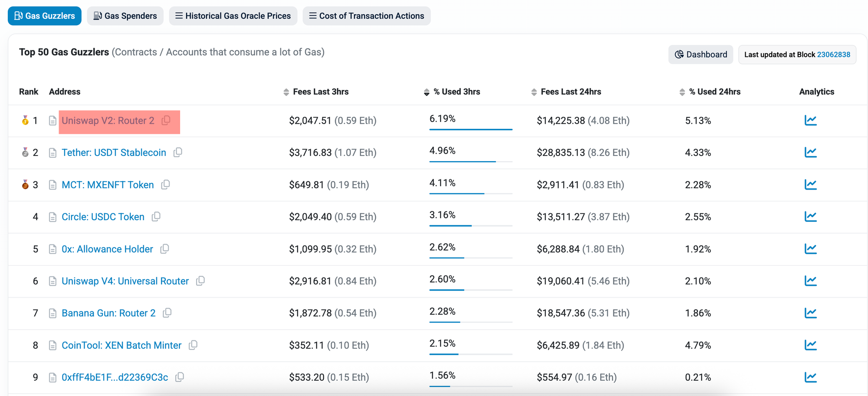Open the Tether: USDT Stablecoin address link
868x396 pixels.
coord(114,153)
